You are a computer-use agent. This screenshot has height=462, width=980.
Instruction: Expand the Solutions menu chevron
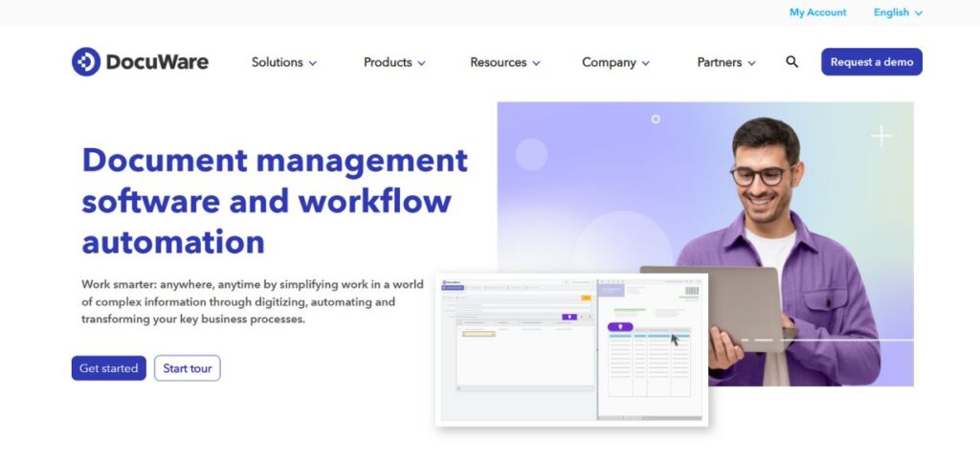coord(313,63)
